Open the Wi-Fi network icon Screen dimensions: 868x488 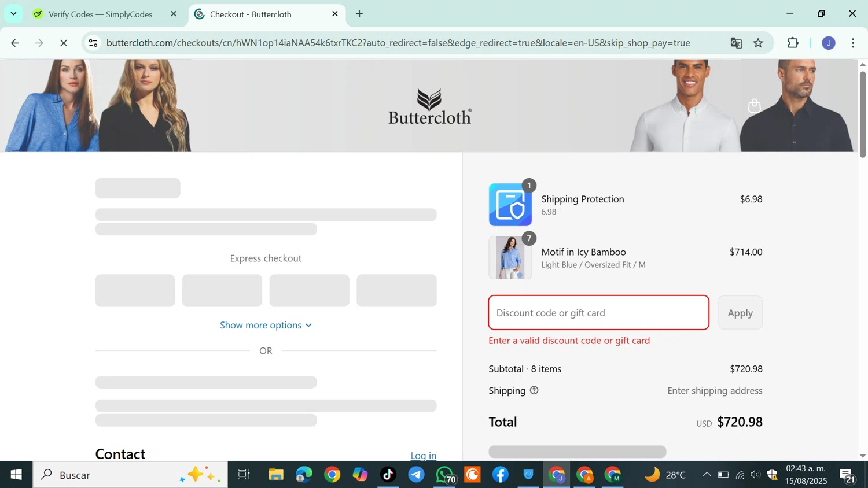pyautogui.click(x=740, y=475)
